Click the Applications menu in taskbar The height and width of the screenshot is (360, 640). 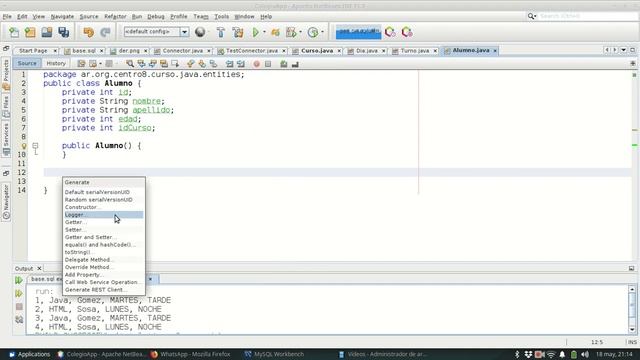[29, 354]
